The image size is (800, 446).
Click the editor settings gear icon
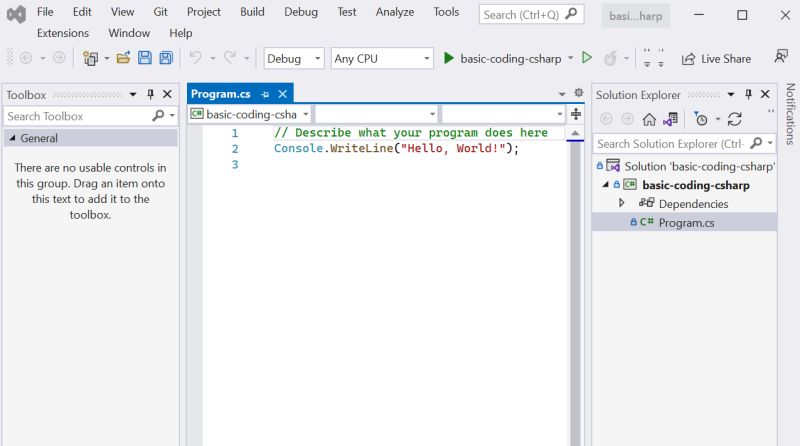(579, 92)
